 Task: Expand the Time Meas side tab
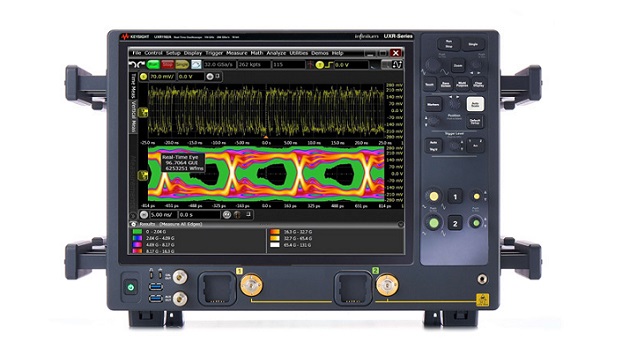(133, 85)
